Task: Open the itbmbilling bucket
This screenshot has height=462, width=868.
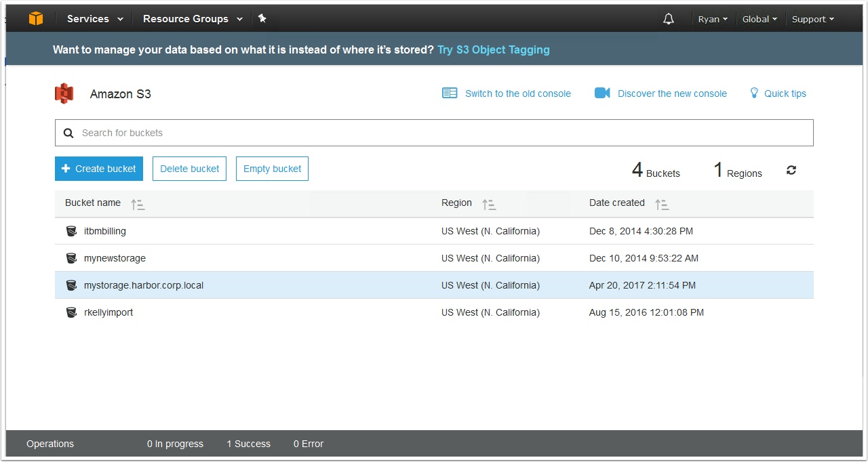Action: coord(105,231)
